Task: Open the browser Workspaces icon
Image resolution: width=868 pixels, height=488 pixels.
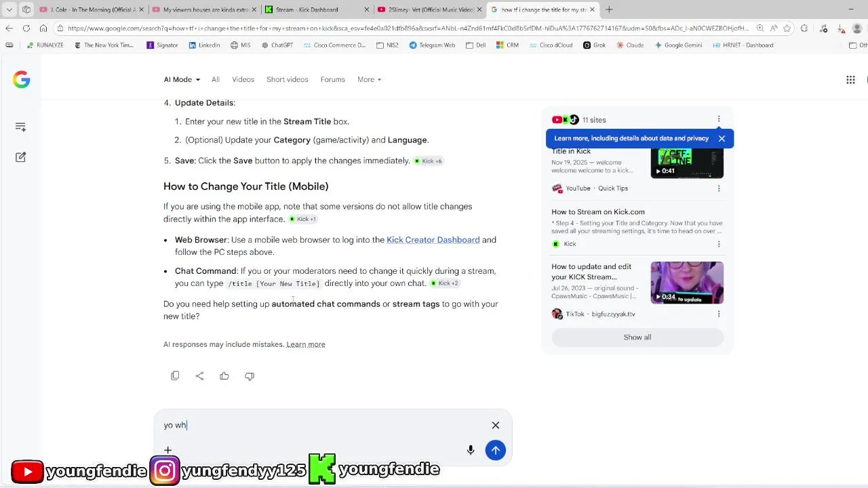Action: [26, 9]
